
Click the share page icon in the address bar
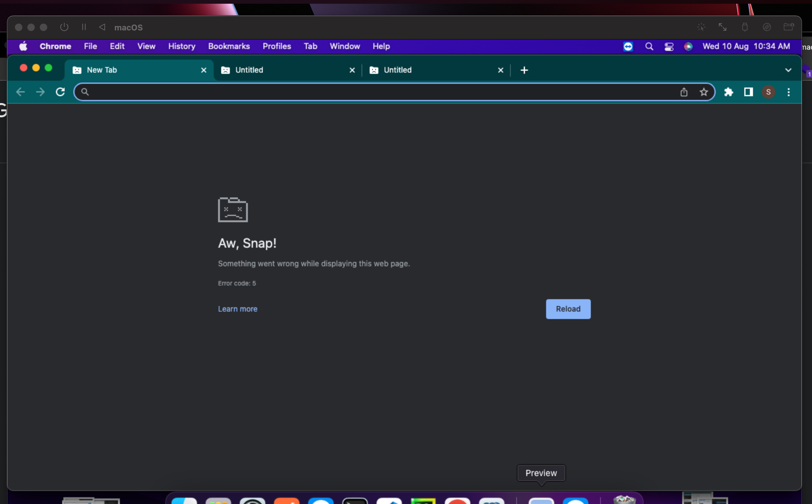pos(684,92)
